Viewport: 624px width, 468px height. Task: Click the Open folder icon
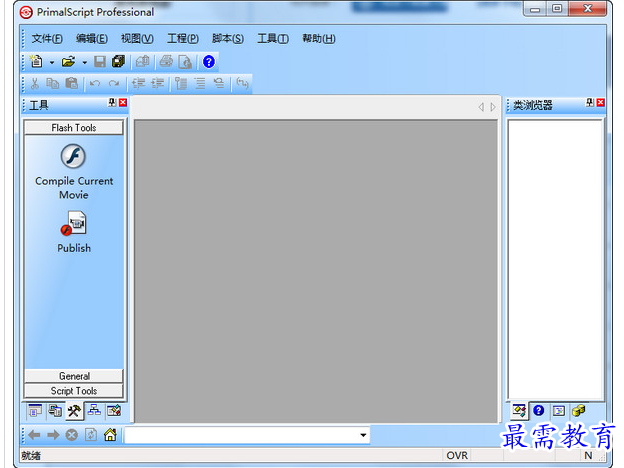click(x=68, y=62)
